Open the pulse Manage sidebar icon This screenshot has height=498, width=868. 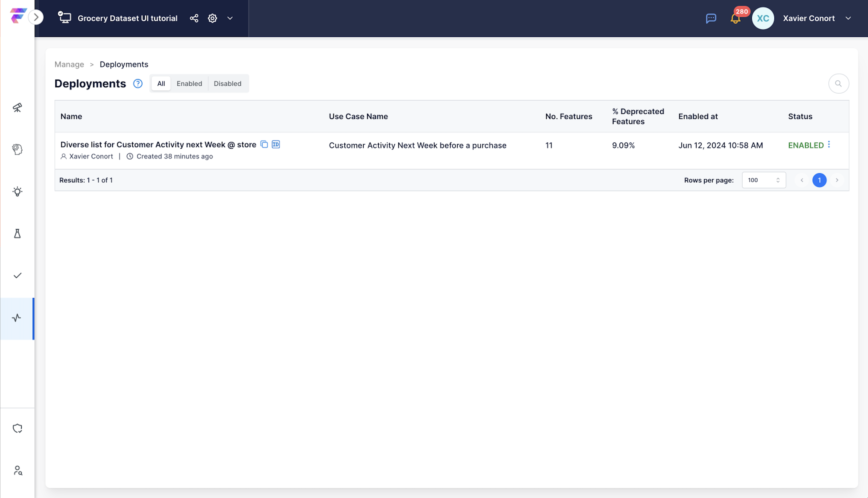pyautogui.click(x=17, y=318)
